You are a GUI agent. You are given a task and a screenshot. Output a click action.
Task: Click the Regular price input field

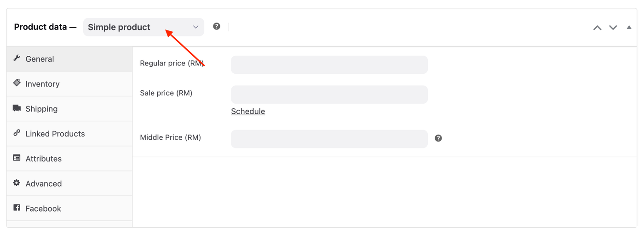point(329,65)
